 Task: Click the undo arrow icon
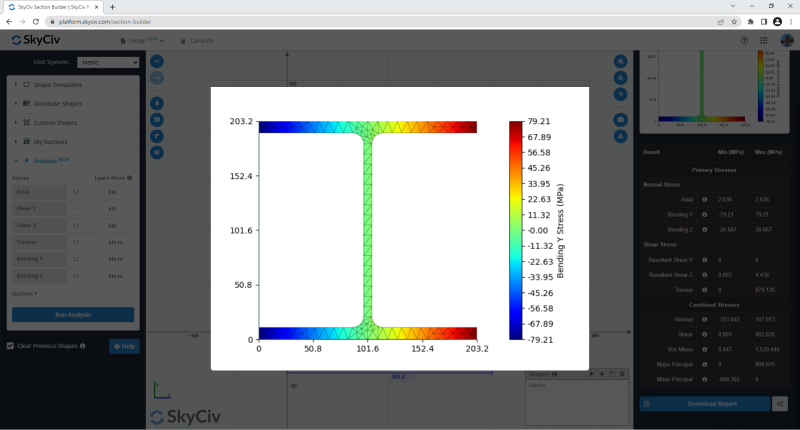[157, 61]
